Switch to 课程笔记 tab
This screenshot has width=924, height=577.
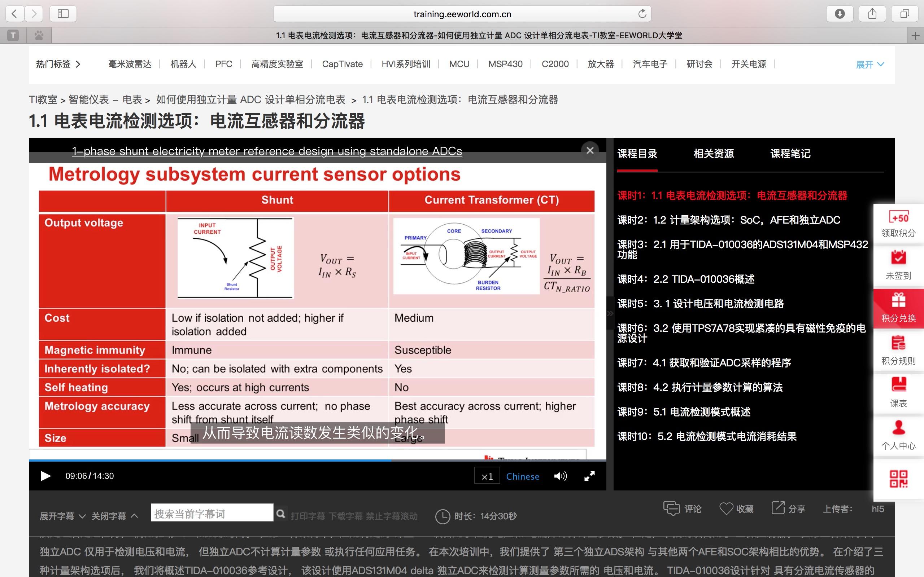(x=790, y=154)
